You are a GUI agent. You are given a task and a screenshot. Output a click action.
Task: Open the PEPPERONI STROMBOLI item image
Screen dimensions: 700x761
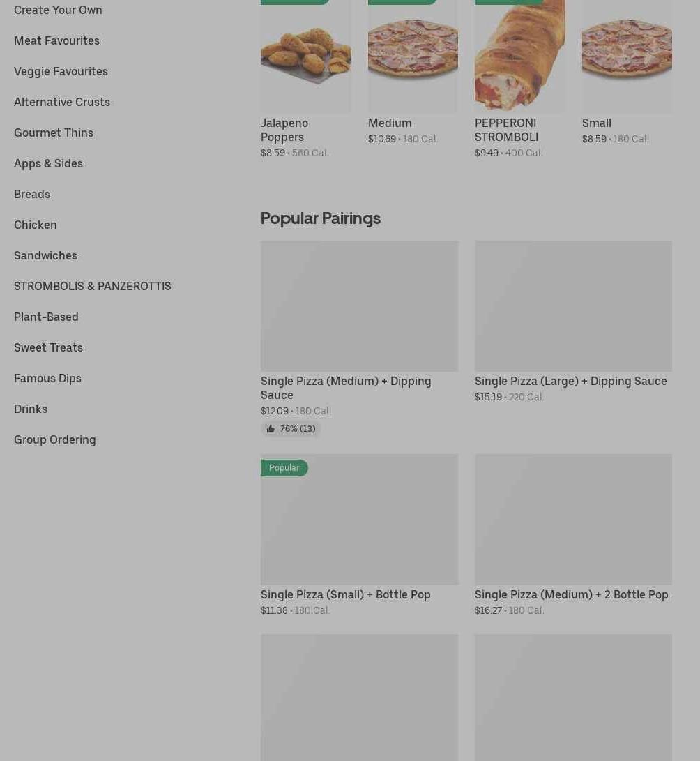coord(519,56)
